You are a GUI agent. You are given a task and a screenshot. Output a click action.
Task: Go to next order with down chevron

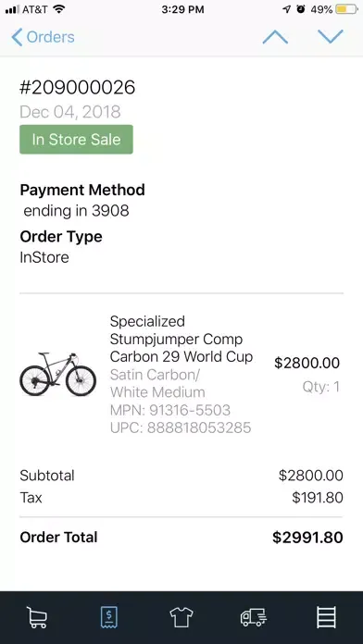pyautogui.click(x=331, y=37)
